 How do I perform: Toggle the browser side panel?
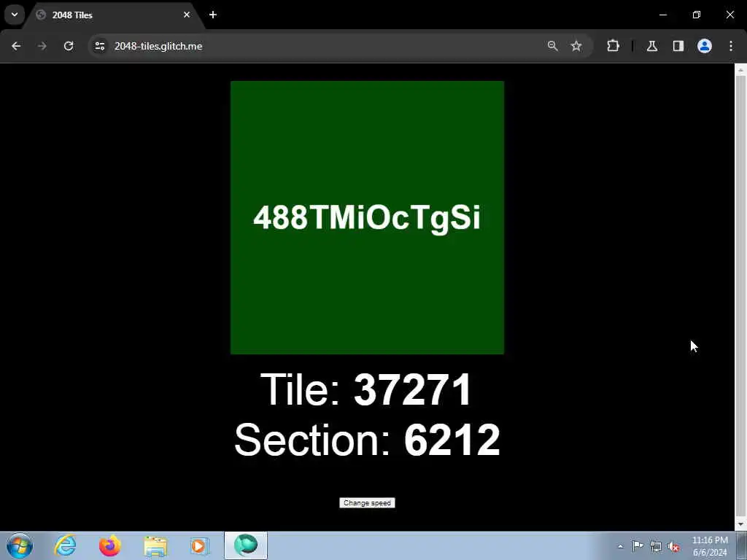[678, 46]
